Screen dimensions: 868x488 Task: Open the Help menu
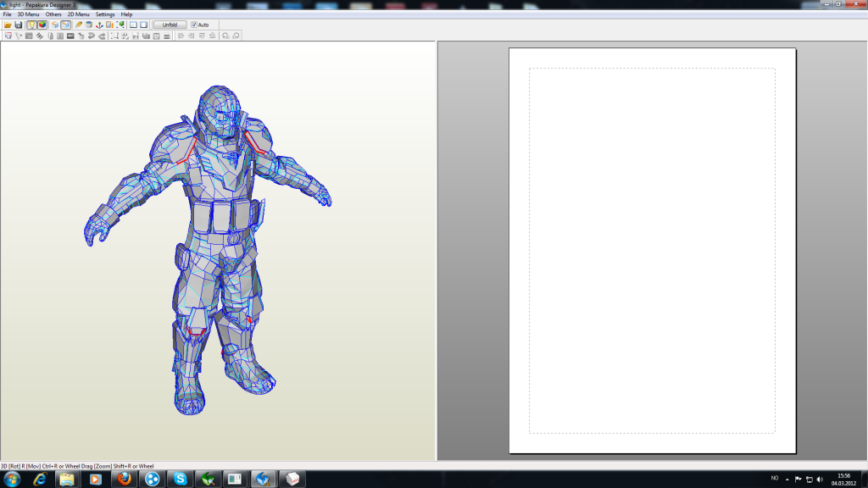[126, 14]
